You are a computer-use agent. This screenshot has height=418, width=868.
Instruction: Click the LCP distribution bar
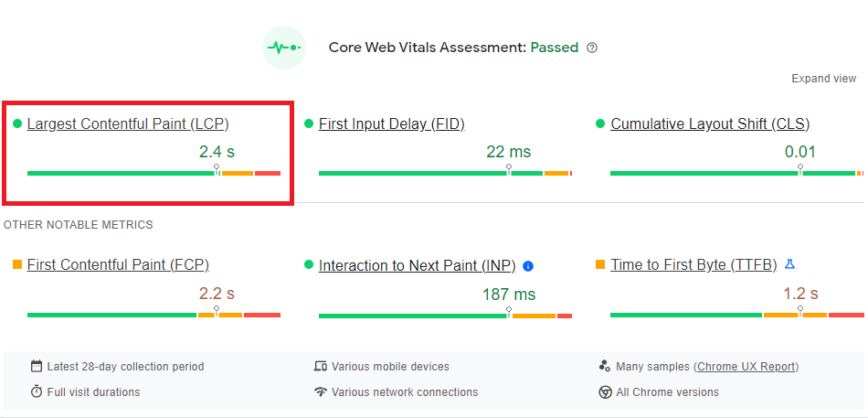[x=153, y=173]
